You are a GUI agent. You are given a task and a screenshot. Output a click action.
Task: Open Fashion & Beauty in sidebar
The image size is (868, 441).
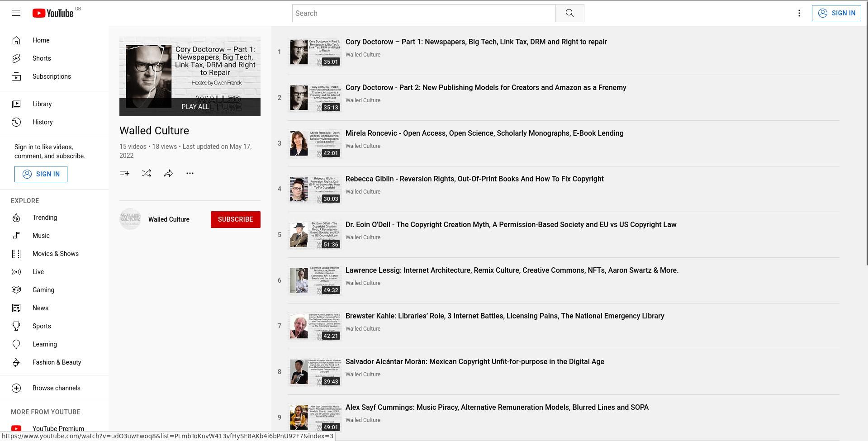(x=54, y=362)
